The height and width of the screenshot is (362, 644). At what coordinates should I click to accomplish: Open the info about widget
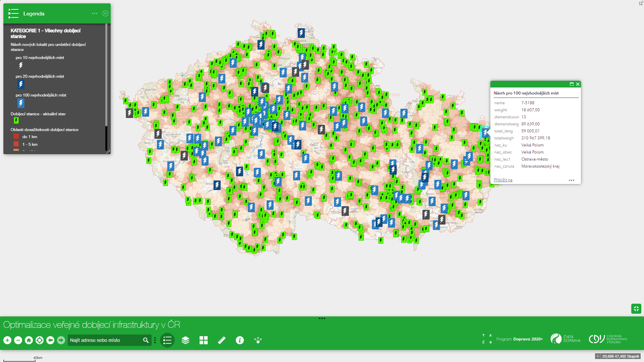click(240, 340)
